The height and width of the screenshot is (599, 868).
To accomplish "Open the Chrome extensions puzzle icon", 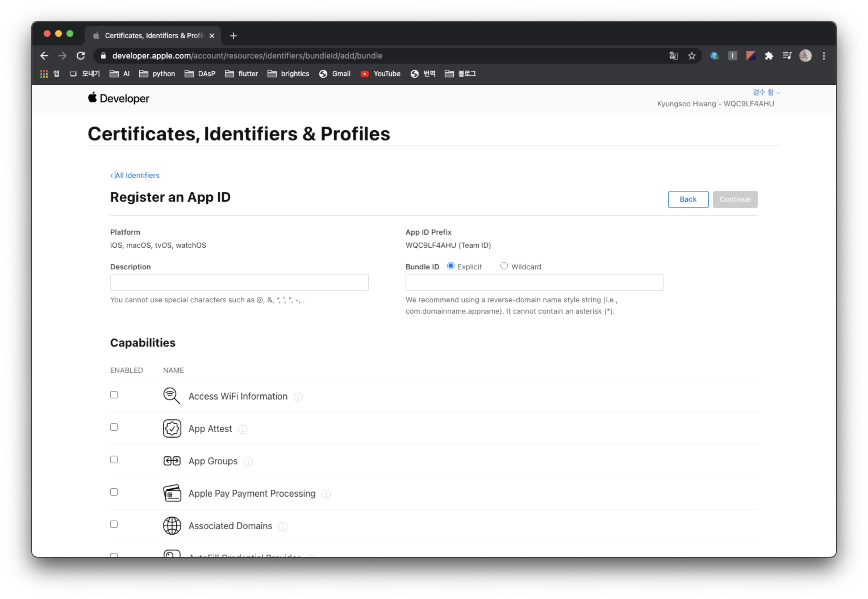I will [x=769, y=56].
